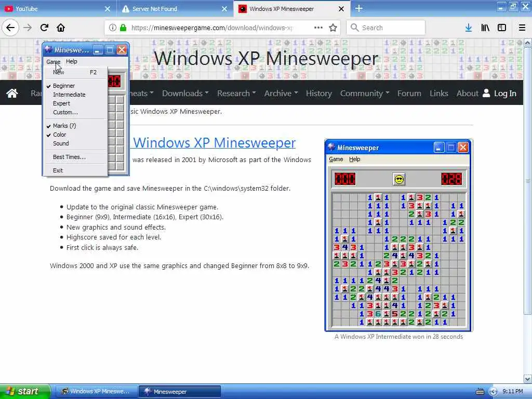The image size is (532, 399).
Task: Click the Windows Start button
Action: pos(25,392)
